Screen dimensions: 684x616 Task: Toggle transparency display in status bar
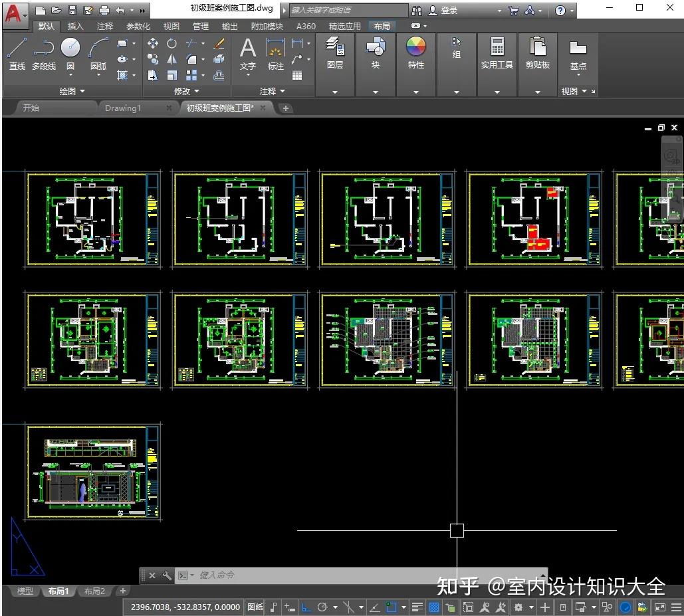coord(434,607)
